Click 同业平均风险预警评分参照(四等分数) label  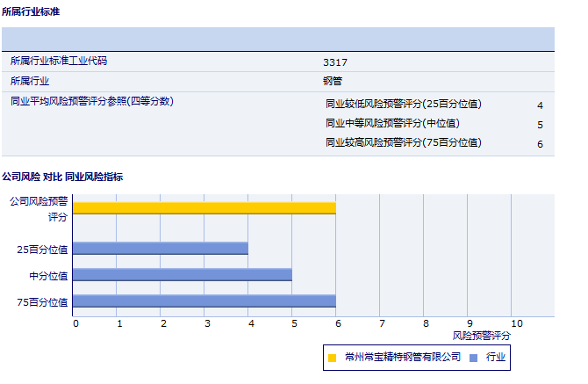(x=92, y=101)
